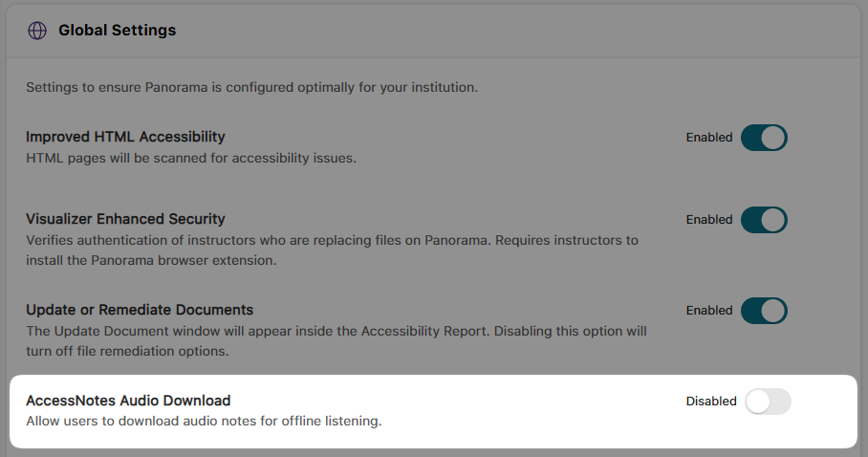
Task: Click the Disabled status label for AccessNotes
Action: tap(711, 402)
